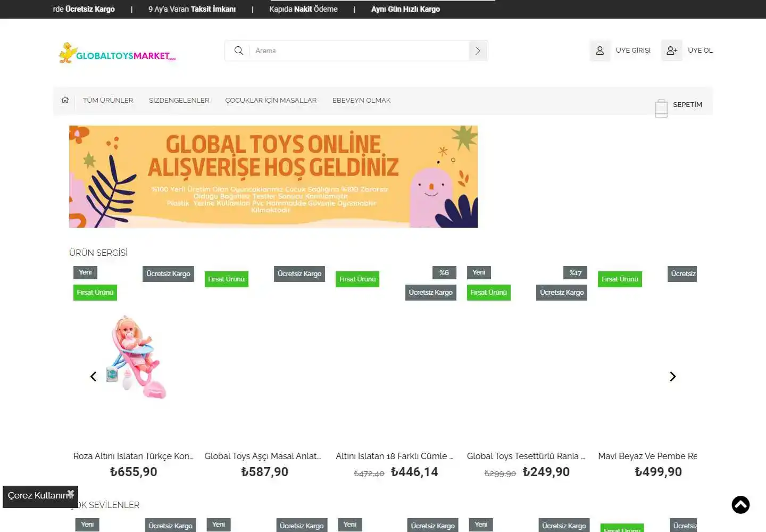Click price ₺499,90
766x532 pixels.
pyautogui.click(x=658, y=472)
